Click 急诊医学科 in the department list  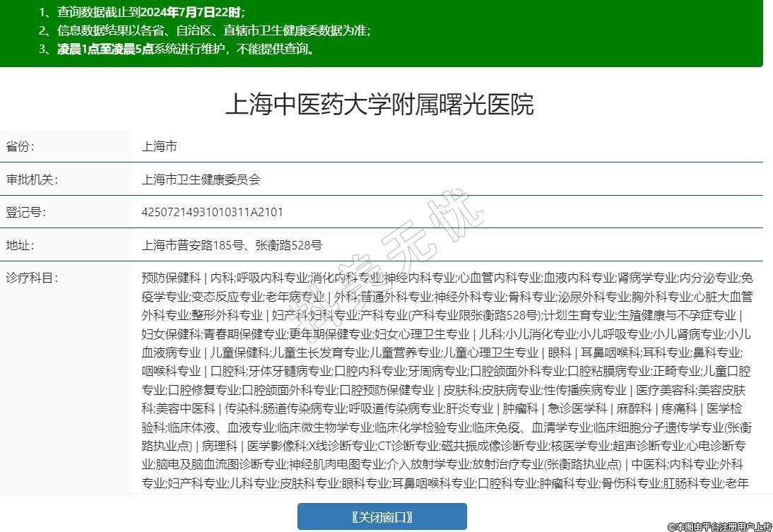pyautogui.click(x=578, y=408)
